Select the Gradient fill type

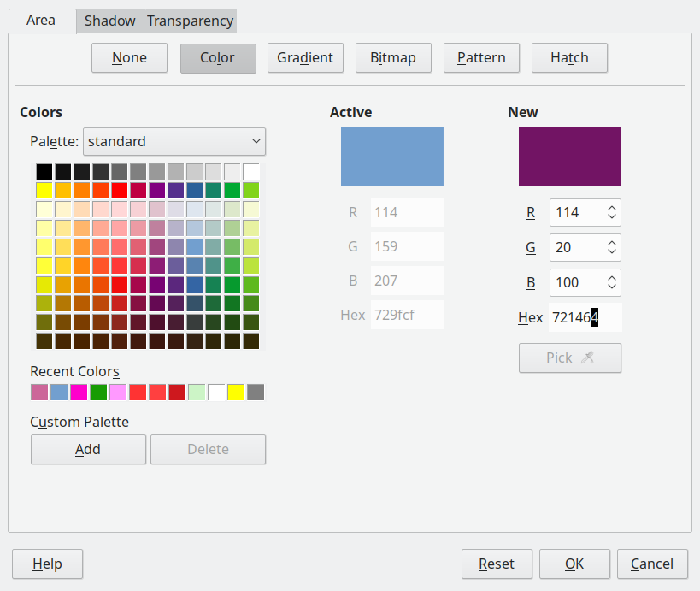(x=305, y=57)
